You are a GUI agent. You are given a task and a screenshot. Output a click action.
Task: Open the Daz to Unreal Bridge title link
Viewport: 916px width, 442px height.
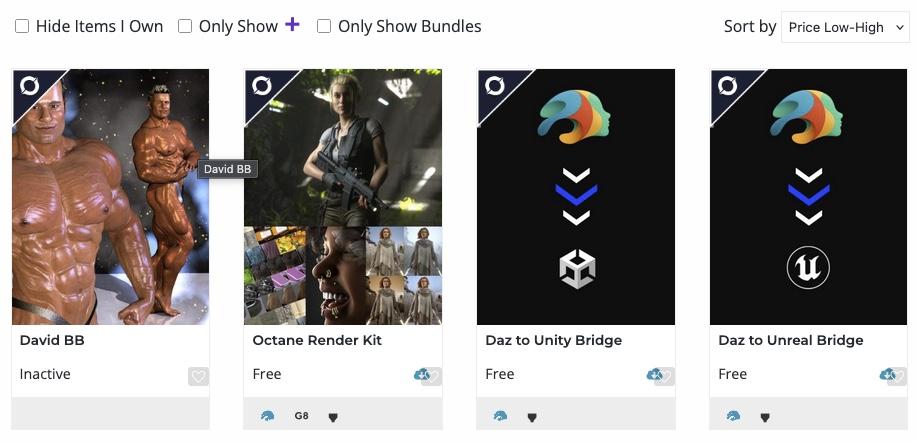coord(791,340)
